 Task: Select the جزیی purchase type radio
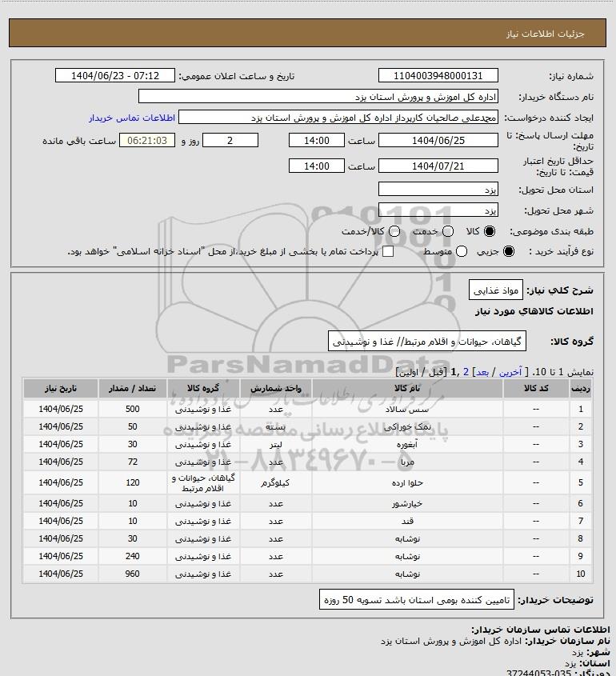pyautogui.click(x=509, y=251)
